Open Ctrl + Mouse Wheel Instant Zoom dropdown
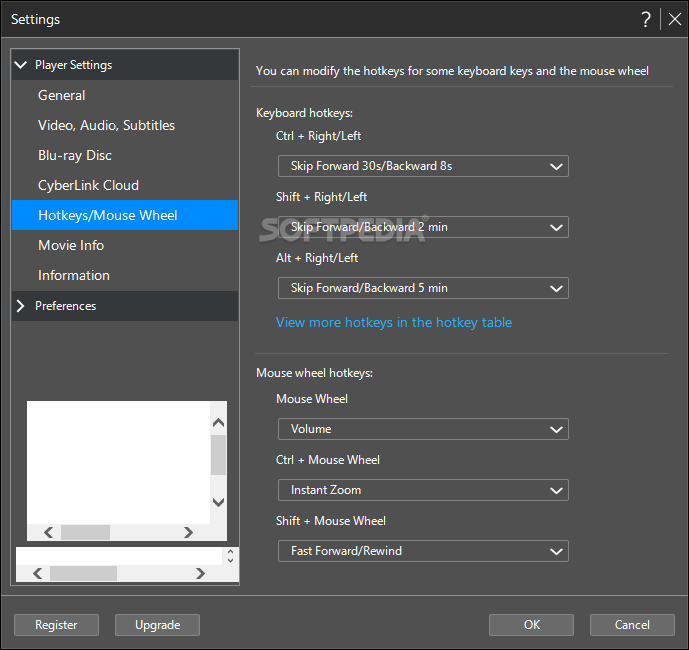Image resolution: width=689 pixels, height=650 pixels. click(423, 490)
